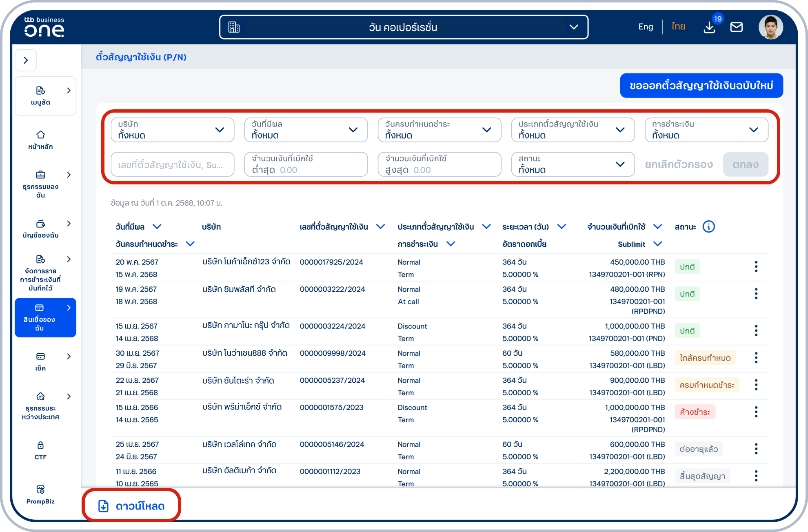Image resolution: width=808 pixels, height=532 pixels.
Task: Open the บริษัท filter dropdown
Action: tap(172, 130)
